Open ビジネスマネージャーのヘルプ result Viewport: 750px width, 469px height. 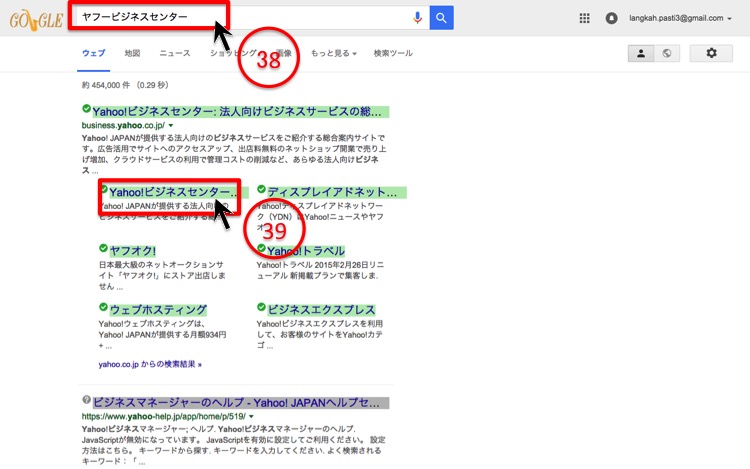[x=241, y=403]
